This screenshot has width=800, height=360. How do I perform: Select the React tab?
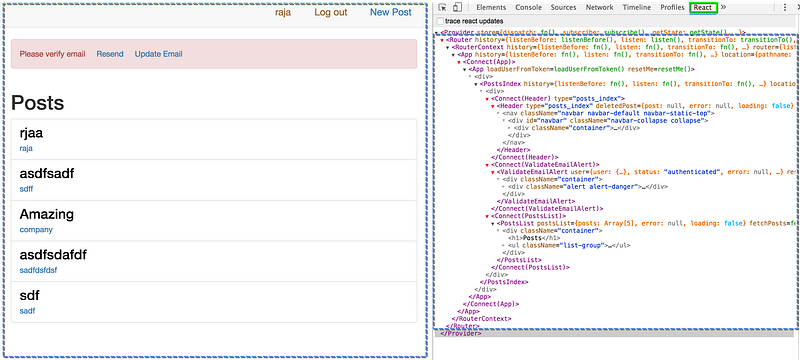click(704, 7)
